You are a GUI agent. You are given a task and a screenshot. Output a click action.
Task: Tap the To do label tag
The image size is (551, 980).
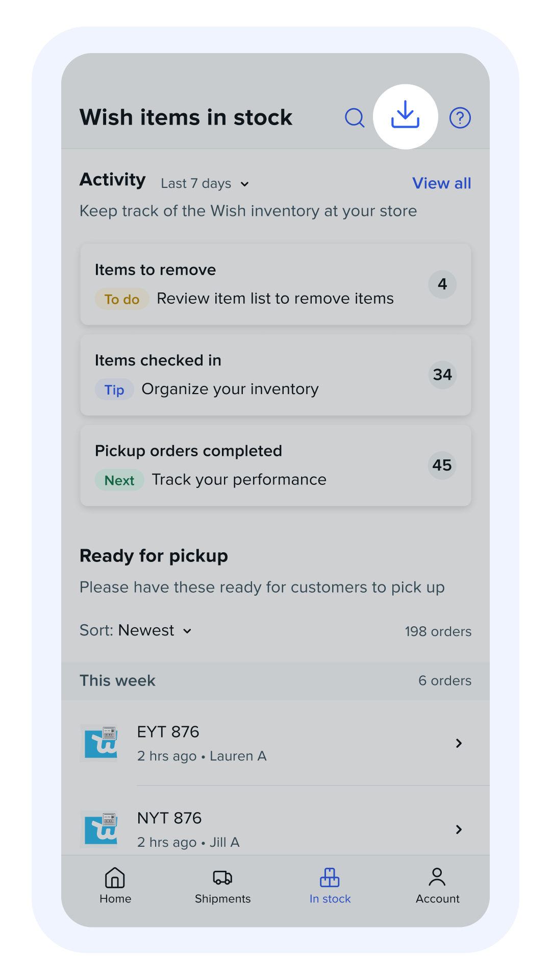pyautogui.click(x=122, y=299)
